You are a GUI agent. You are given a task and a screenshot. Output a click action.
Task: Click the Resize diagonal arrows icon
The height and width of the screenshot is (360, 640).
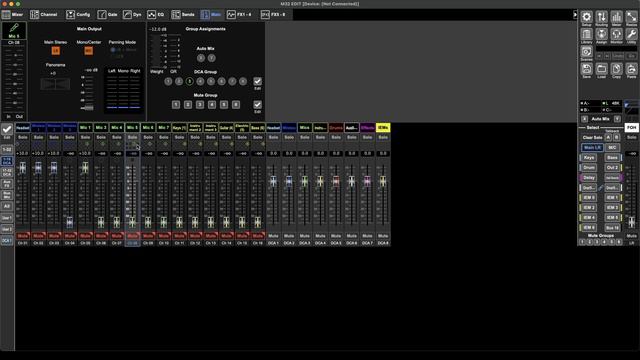[631, 17]
